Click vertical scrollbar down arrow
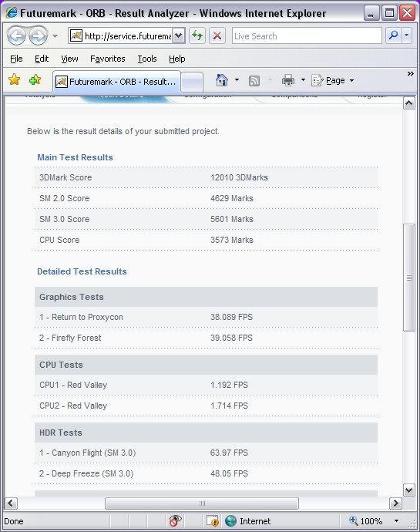The height and width of the screenshot is (532, 420). click(408, 490)
